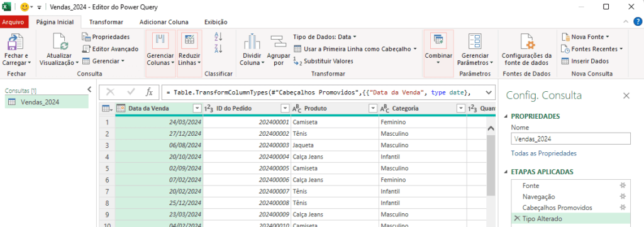The height and width of the screenshot is (227, 644).
Task: Delete the Tipo Alterado step with X
Action: (x=517, y=218)
